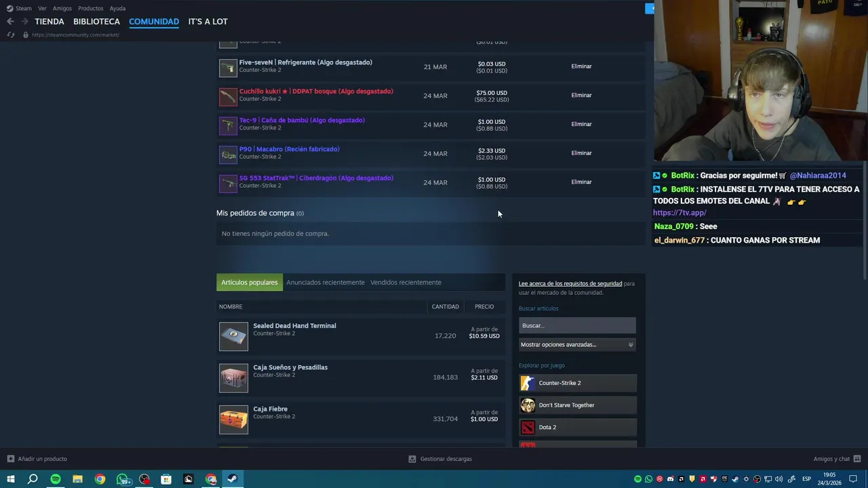Click the Dota 2 game icon

528,428
